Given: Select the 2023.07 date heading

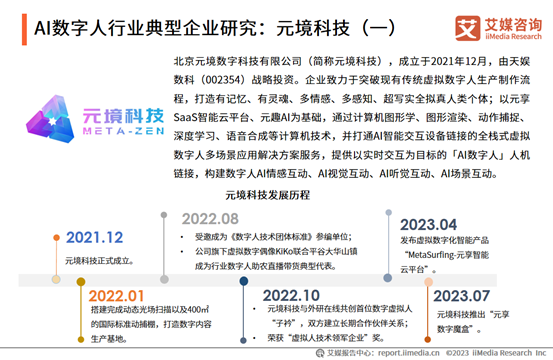Looking at the screenshot, I should (x=462, y=296).
